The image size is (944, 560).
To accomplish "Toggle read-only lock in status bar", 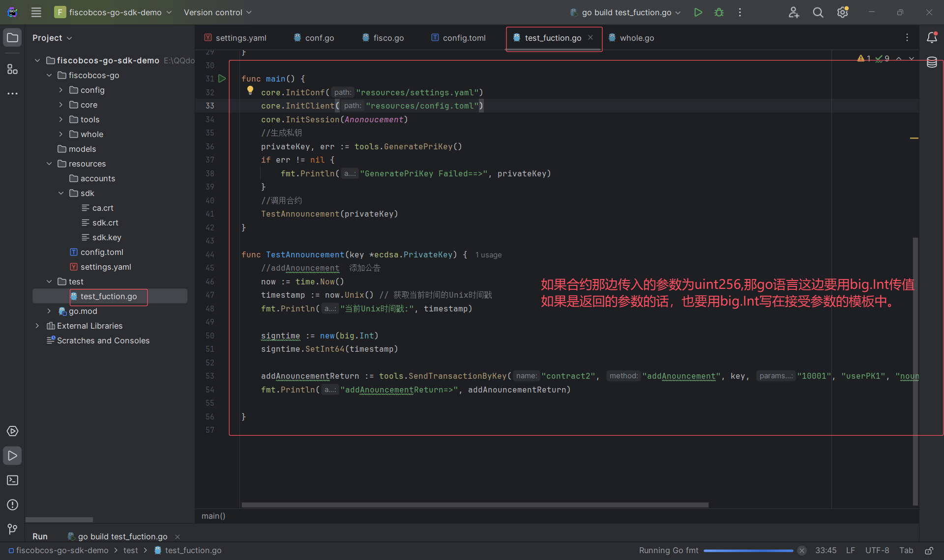I will click(x=929, y=550).
